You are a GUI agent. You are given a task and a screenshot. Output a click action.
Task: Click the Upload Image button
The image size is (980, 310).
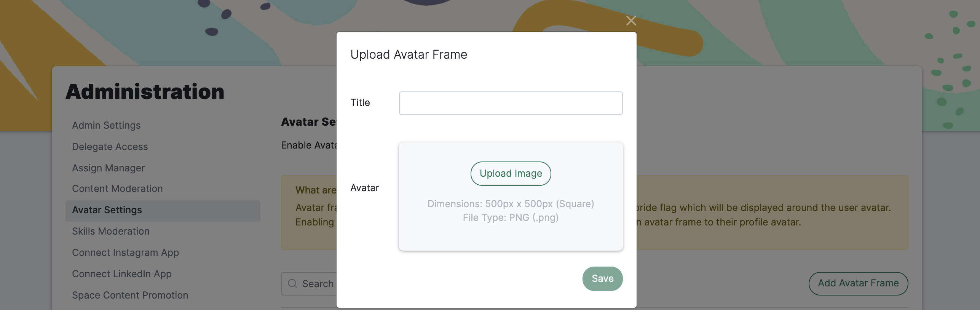[x=511, y=174]
